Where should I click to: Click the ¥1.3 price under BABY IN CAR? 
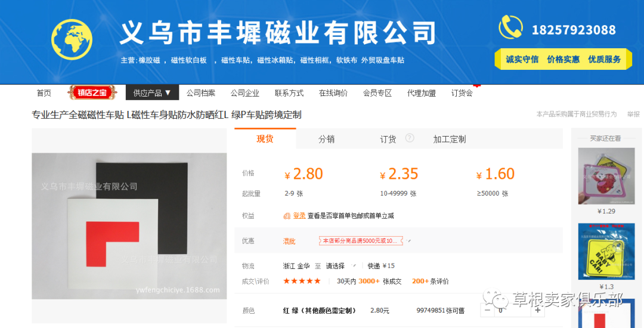606,286
